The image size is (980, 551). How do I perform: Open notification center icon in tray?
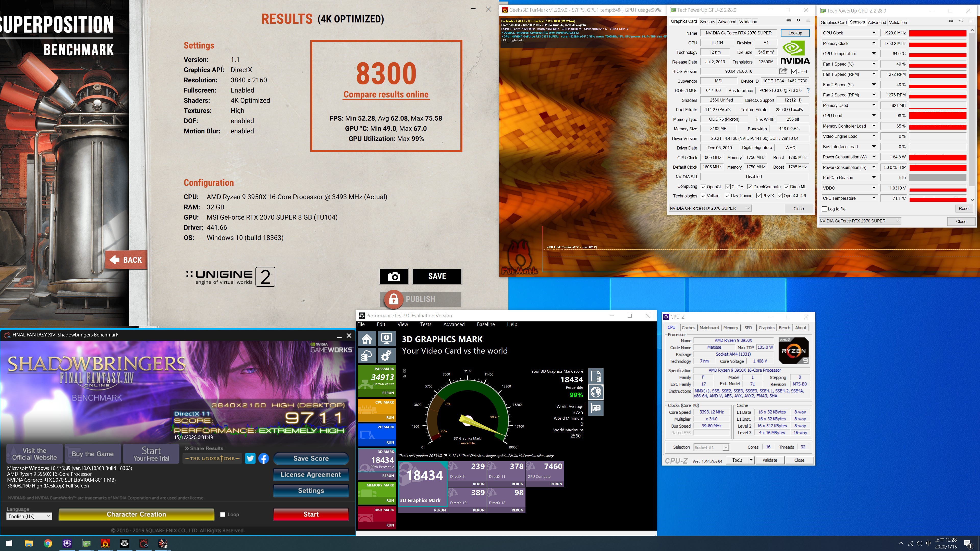[968, 544]
